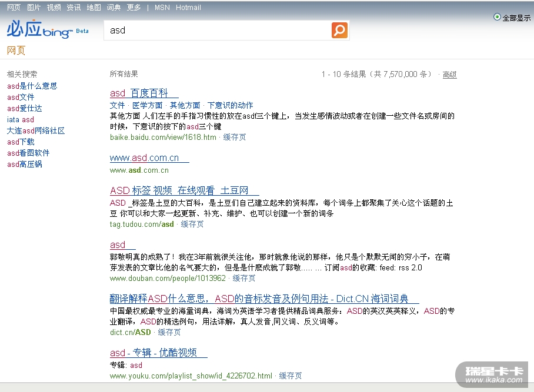The height and width of the screenshot is (392, 534).
Task: Go to Hotmail link
Action: point(188,8)
